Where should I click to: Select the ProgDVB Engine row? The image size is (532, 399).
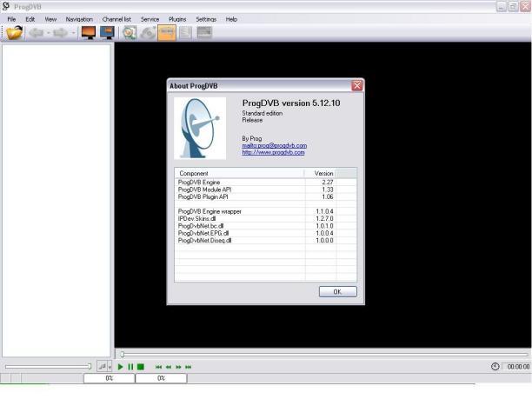(265, 183)
